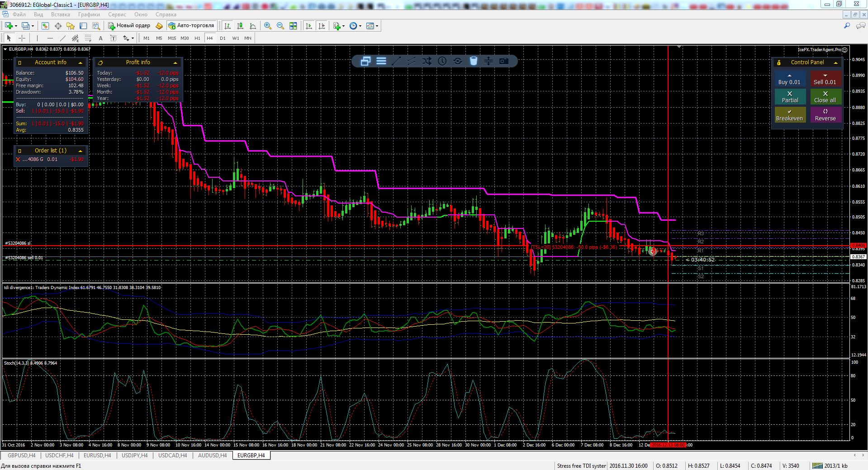Viewport: 868px width, 470px height.
Task: Select the equidistant channel tool
Action: pos(75,38)
